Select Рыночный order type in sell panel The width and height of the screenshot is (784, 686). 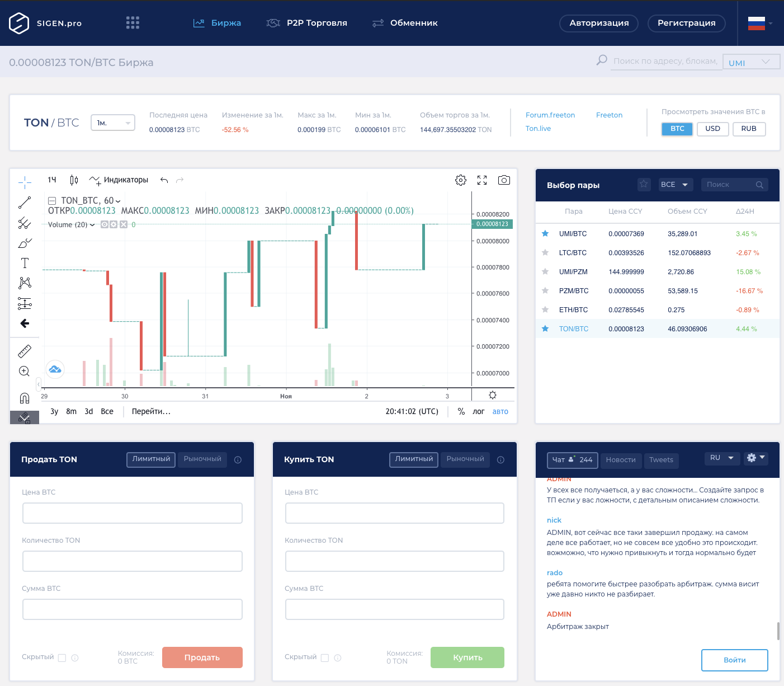pyautogui.click(x=202, y=459)
